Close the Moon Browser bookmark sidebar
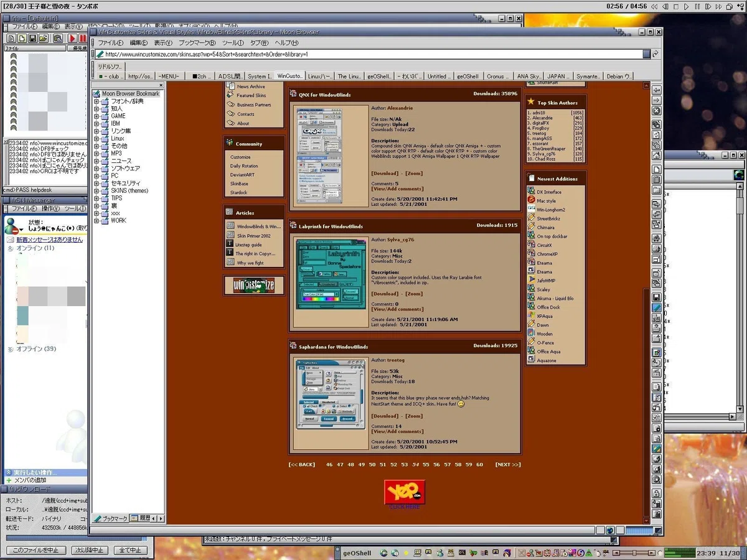 [x=161, y=85]
